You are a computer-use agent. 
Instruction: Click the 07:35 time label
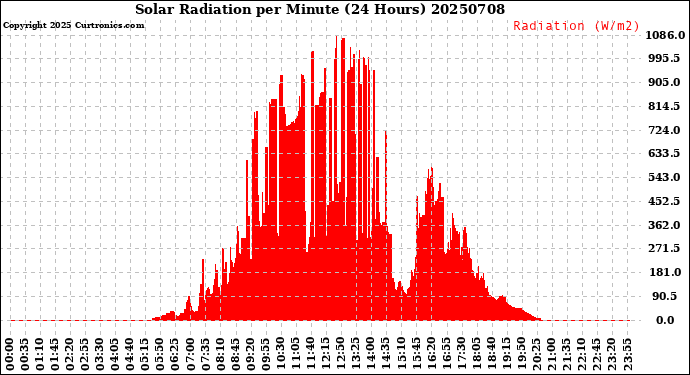(206, 355)
